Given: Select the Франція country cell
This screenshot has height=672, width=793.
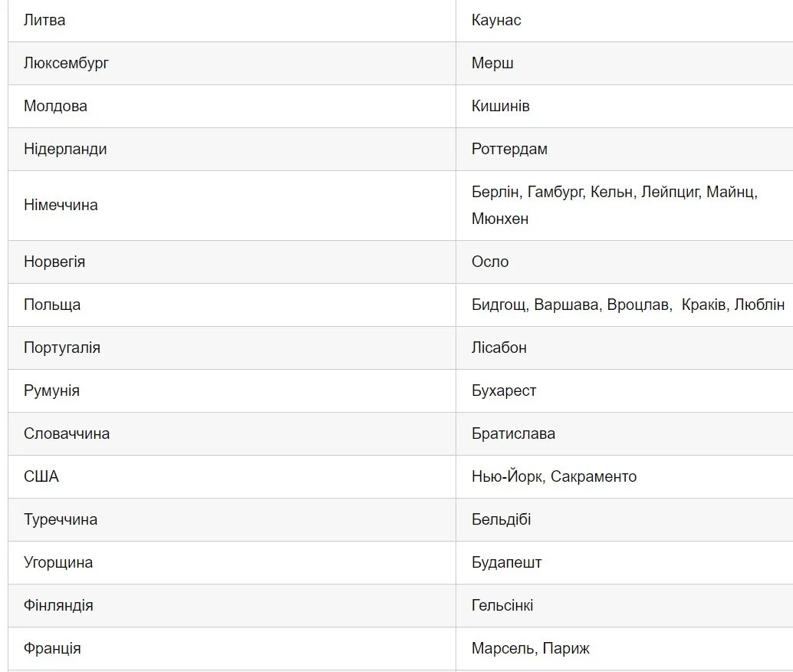Looking at the screenshot, I should tap(52, 649).
